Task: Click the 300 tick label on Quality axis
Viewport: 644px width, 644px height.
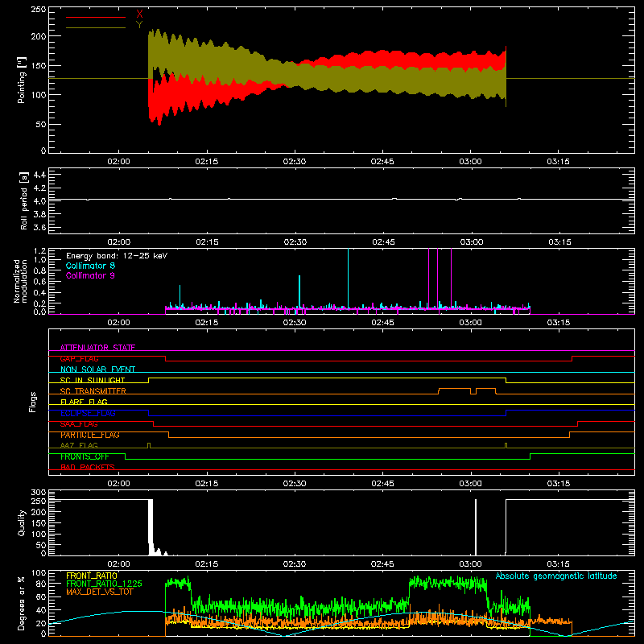Action: coord(38,492)
